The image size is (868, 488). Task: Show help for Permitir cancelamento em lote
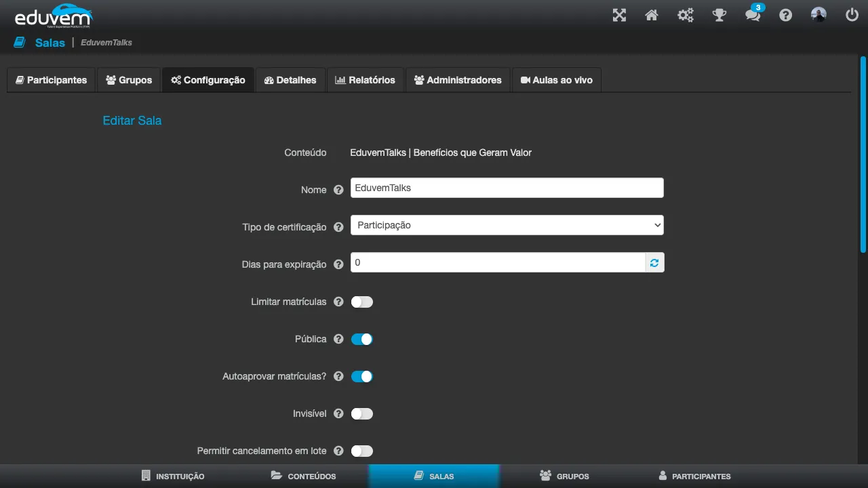338,451
